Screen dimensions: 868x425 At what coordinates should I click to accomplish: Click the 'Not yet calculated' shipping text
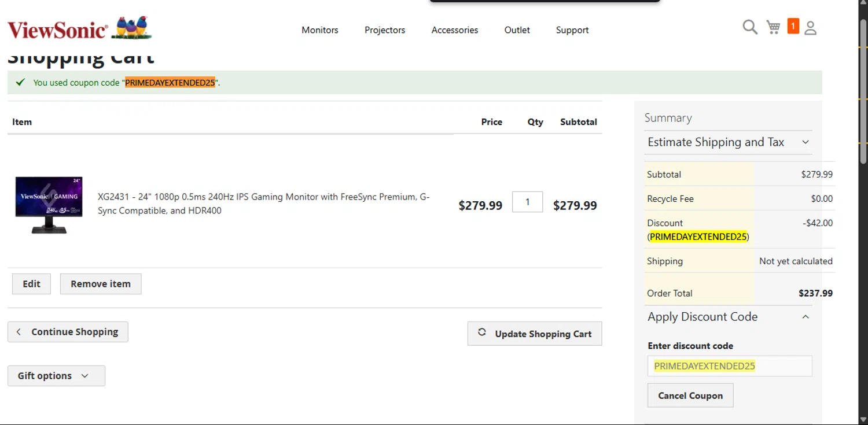[796, 261]
